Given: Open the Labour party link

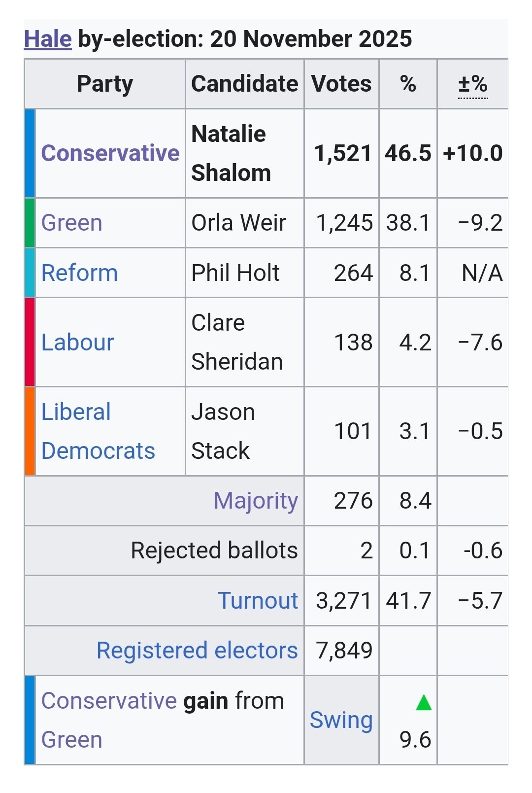Looking at the screenshot, I should [77, 343].
